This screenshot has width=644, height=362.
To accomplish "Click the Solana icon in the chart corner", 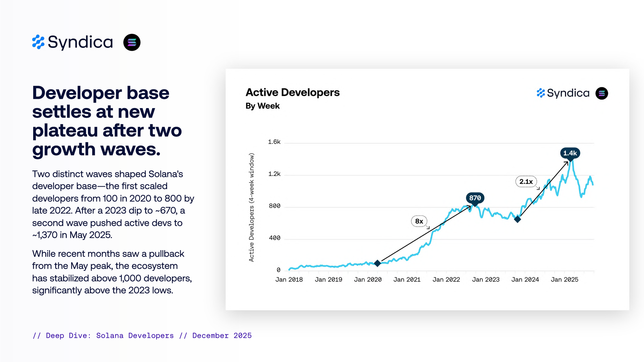I will tap(601, 93).
